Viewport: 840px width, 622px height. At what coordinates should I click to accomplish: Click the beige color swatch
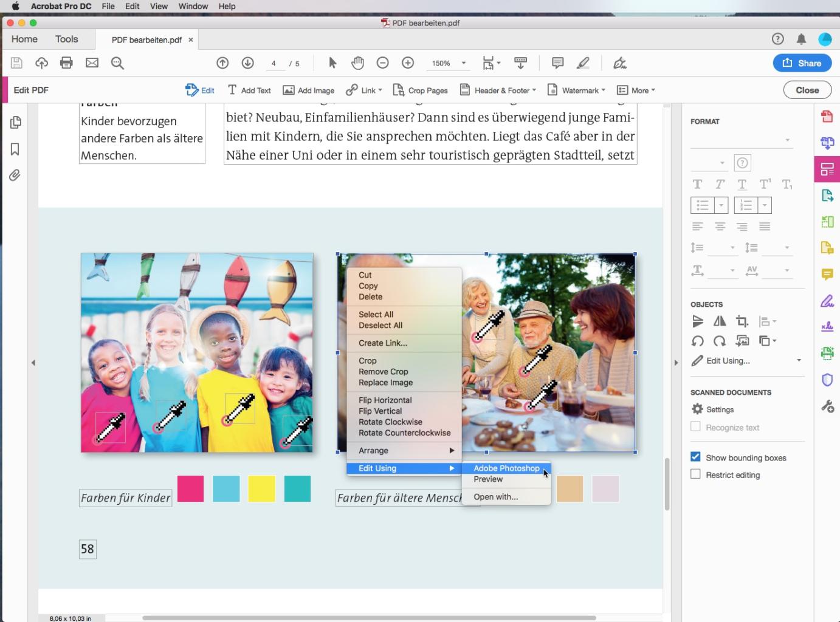pyautogui.click(x=570, y=489)
